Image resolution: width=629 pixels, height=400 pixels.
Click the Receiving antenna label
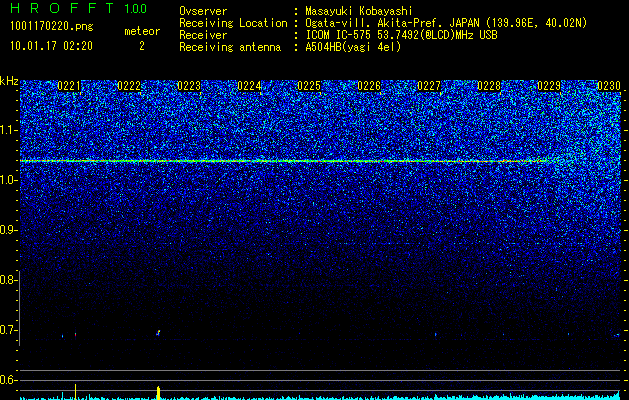point(230,47)
